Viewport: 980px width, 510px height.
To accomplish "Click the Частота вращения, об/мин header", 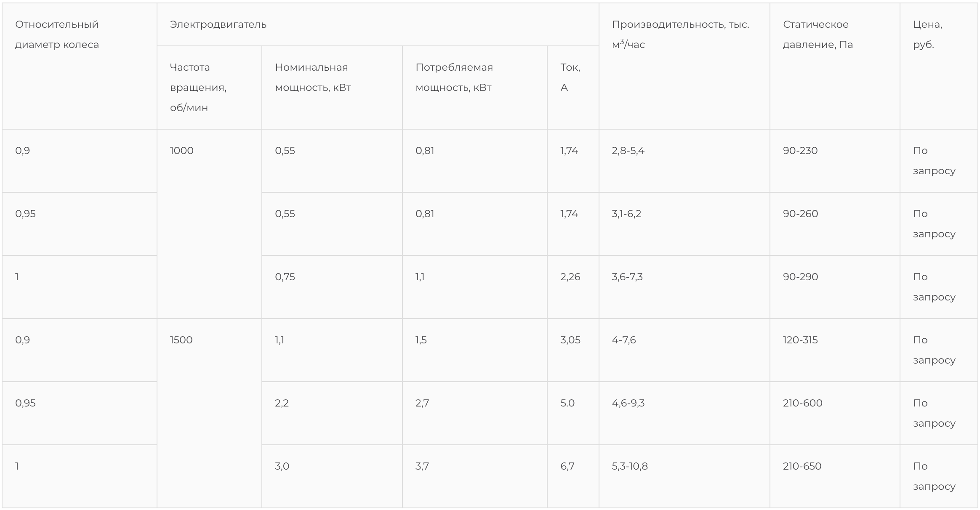I will (198, 88).
